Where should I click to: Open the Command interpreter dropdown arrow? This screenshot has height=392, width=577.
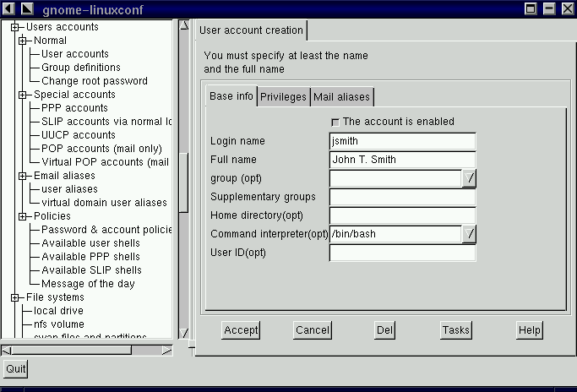pos(470,234)
